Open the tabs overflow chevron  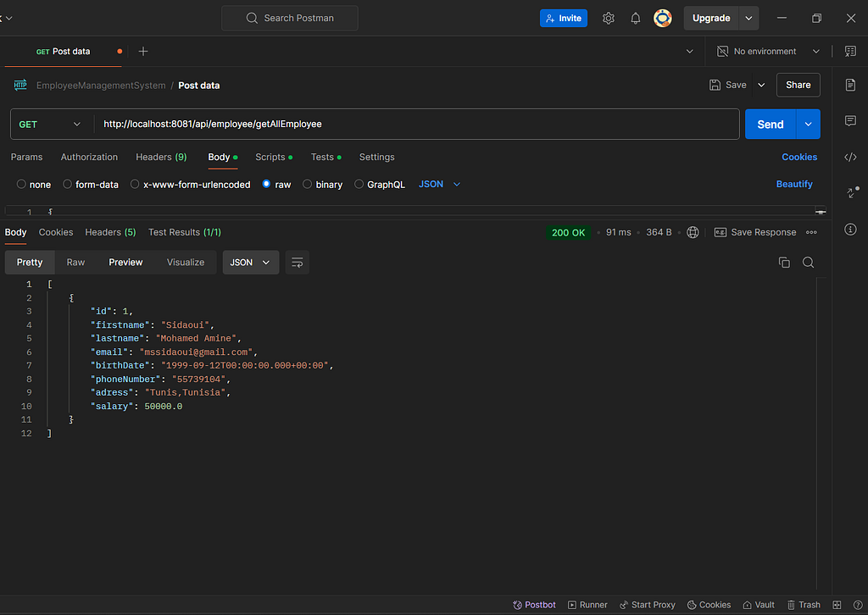690,52
